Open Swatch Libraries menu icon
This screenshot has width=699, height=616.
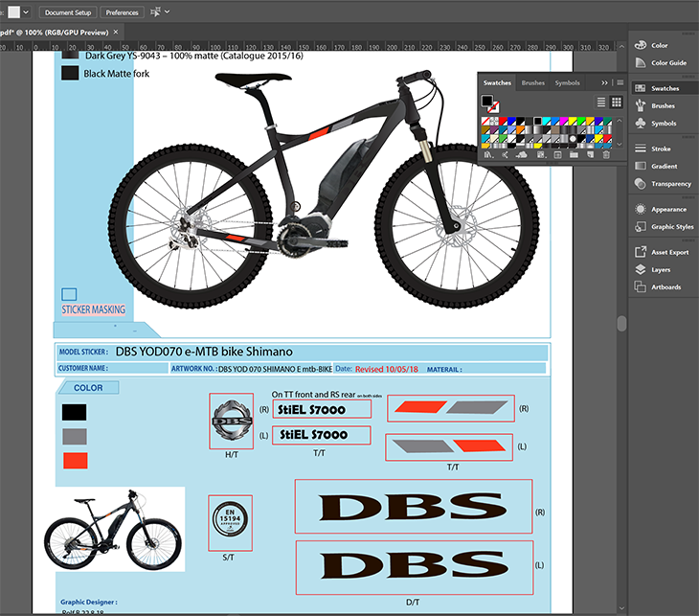(488, 155)
